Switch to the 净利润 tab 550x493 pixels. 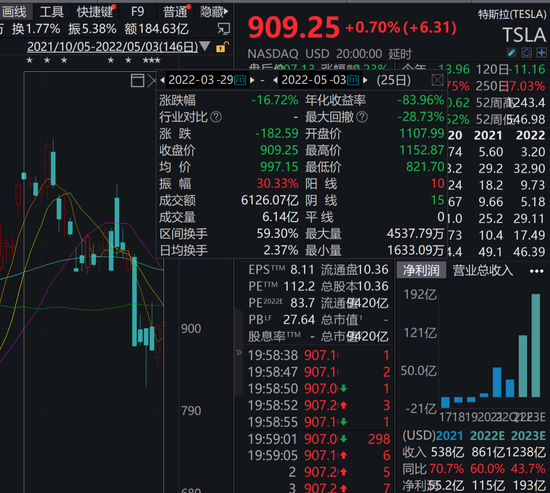(x=421, y=271)
